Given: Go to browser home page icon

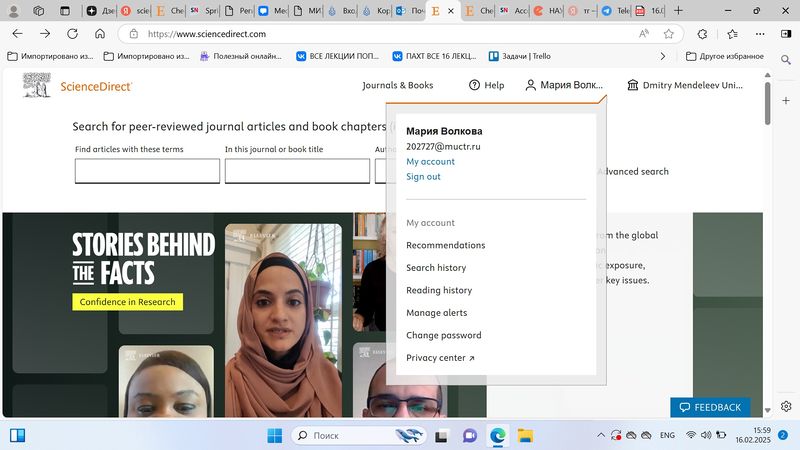Looking at the screenshot, I should click(x=100, y=34).
